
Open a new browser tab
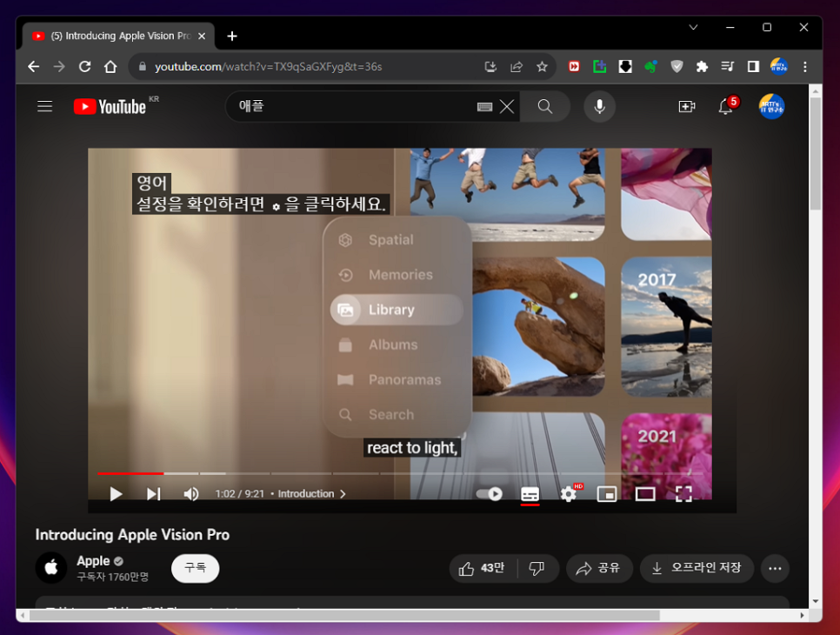(232, 36)
